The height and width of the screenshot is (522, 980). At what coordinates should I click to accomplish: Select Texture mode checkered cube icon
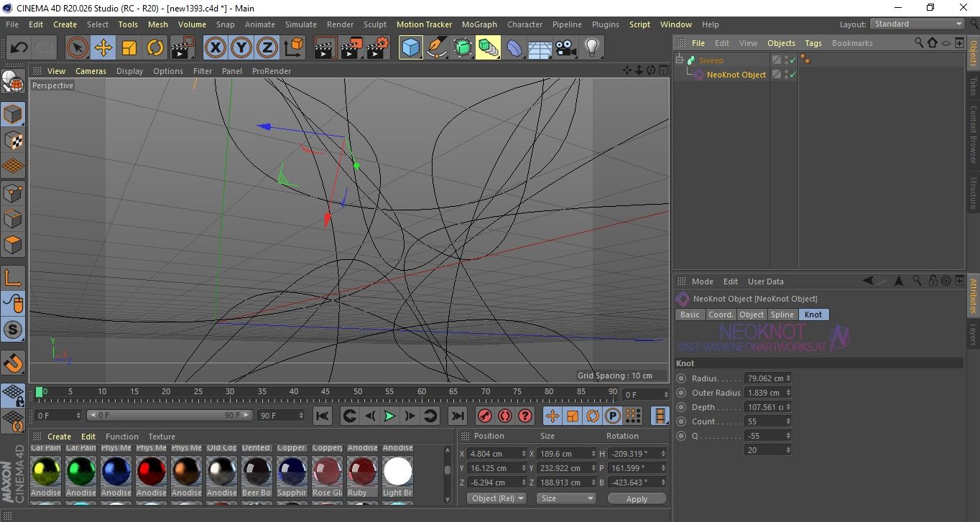click(x=13, y=140)
